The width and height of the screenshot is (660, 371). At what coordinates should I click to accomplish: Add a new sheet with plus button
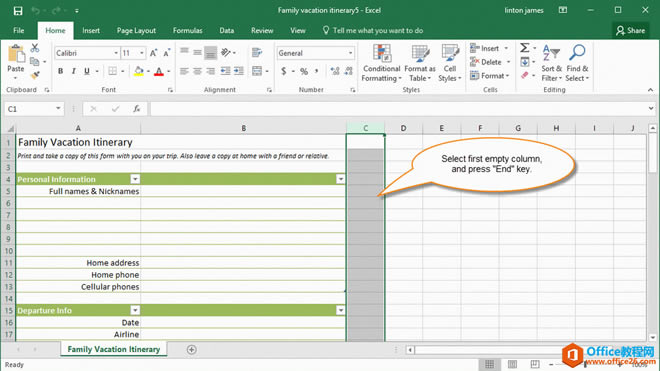192,350
